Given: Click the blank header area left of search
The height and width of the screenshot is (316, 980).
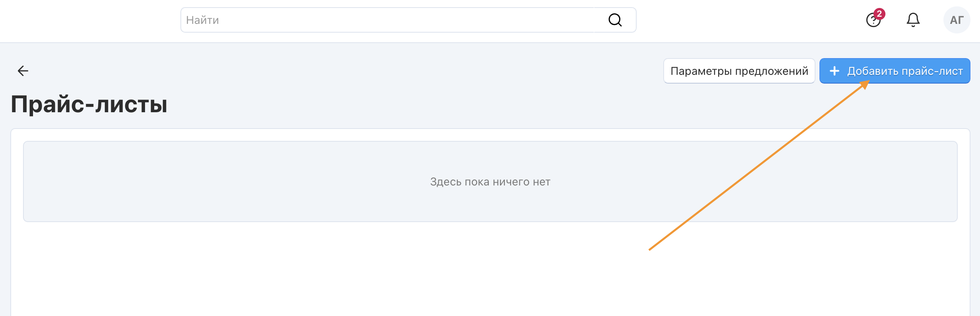Looking at the screenshot, I should coord(87,20).
